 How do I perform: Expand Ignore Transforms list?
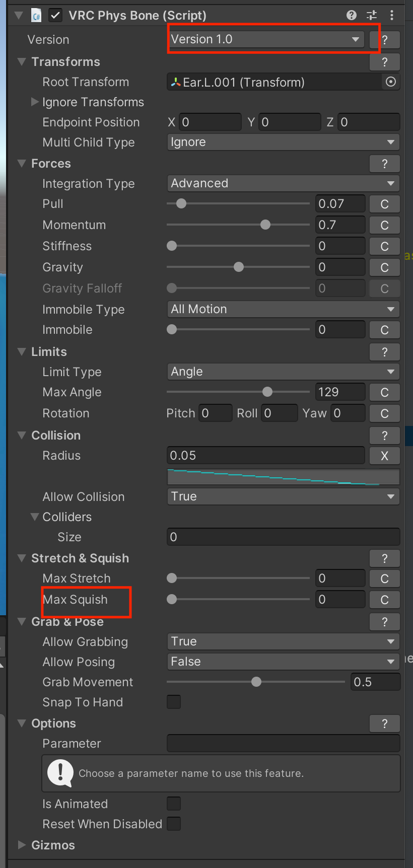[35, 102]
